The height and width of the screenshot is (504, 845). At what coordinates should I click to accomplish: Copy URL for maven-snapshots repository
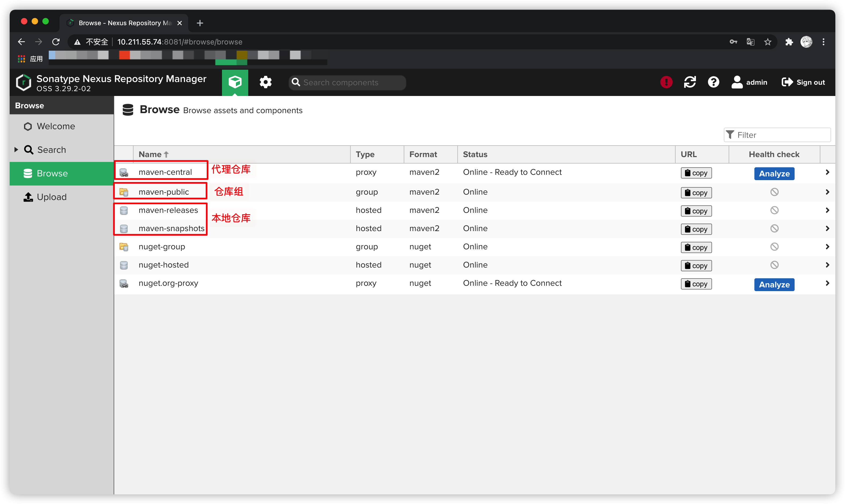coord(695,229)
